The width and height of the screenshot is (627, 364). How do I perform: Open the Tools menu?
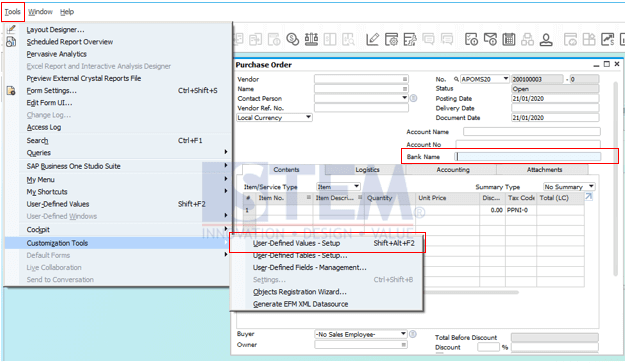(x=12, y=12)
